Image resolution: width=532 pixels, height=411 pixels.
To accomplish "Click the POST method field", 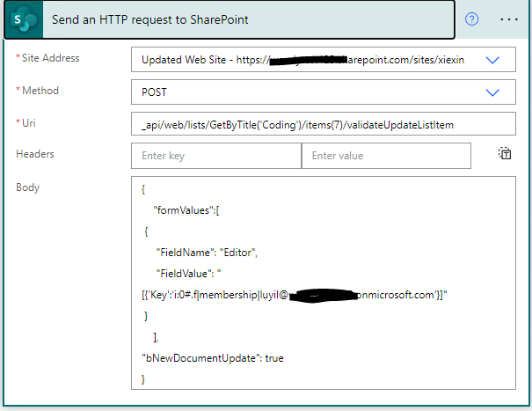I will 324,92.
